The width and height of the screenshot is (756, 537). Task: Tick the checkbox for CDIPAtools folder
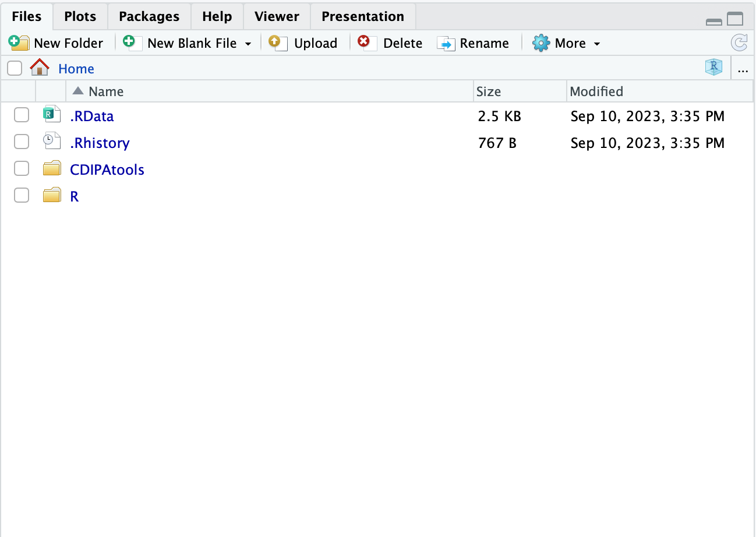tap(22, 169)
